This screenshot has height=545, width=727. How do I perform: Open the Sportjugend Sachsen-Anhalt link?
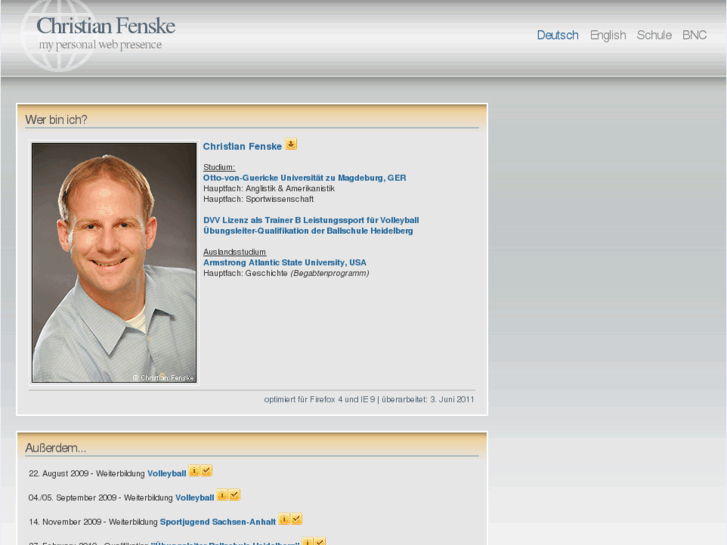(x=217, y=522)
